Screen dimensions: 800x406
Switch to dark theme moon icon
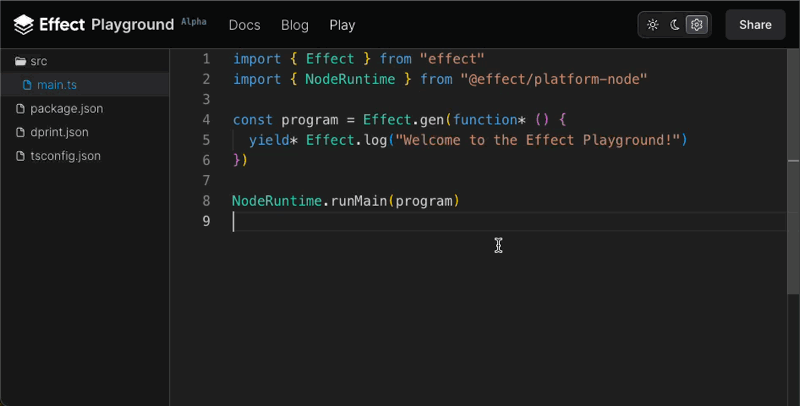point(674,24)
